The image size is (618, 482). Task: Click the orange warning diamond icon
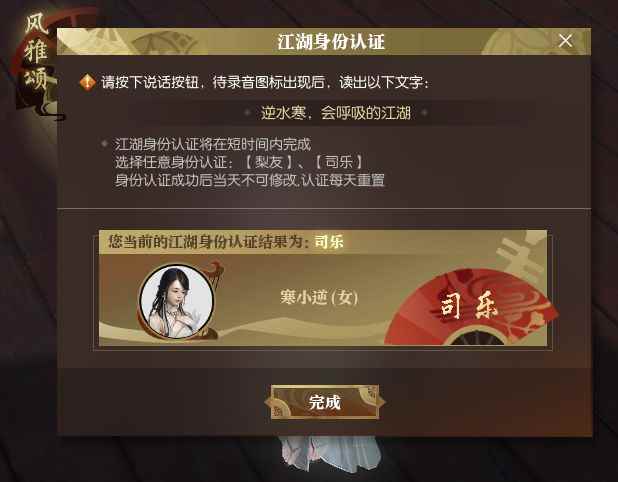click(x=87, y=82)
